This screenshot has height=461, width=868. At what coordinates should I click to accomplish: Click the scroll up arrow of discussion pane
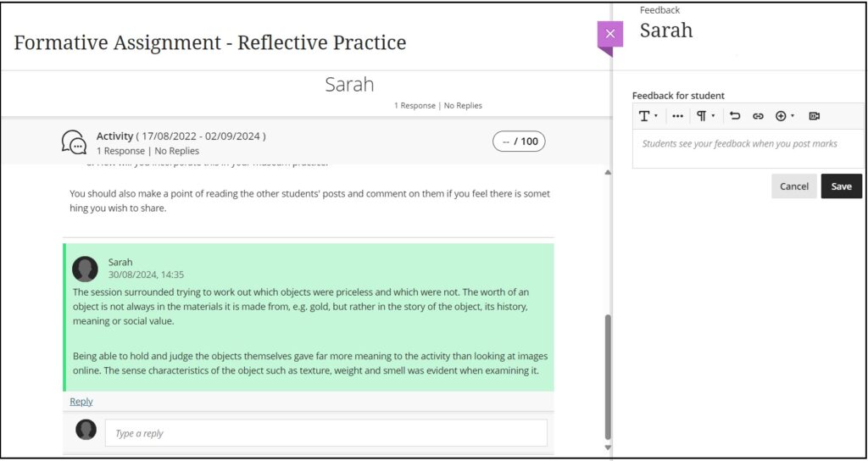click(x=608, y=173)
